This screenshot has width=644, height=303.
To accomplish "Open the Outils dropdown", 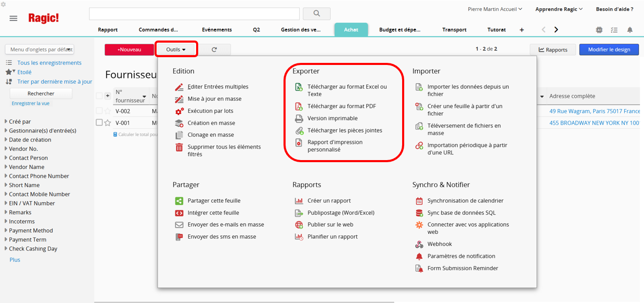I will pyautogui.click(x=176, y=49).
